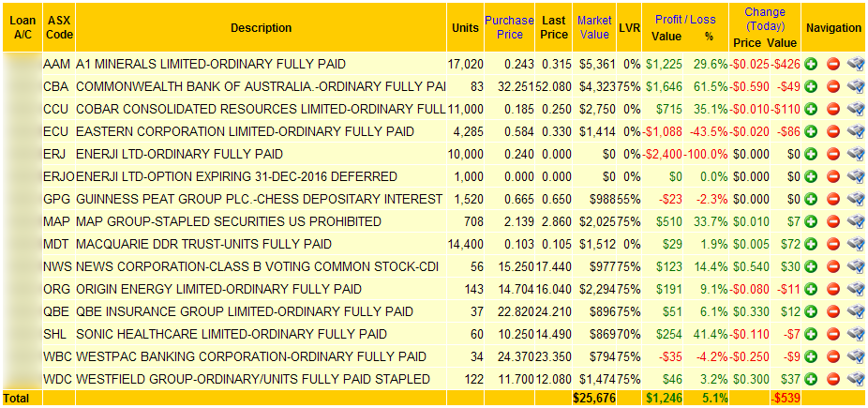Click red minus icon for CCU
This screenshot has height=408, width=868.
point(833,109)
